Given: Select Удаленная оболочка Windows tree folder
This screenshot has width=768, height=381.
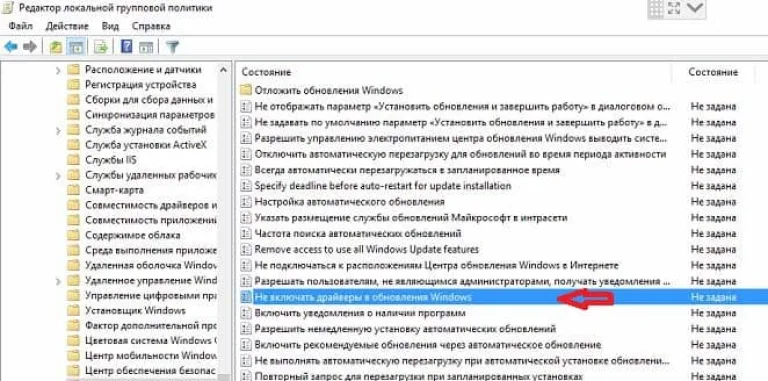Looking at the screenshot, I should tap(151, 265).
